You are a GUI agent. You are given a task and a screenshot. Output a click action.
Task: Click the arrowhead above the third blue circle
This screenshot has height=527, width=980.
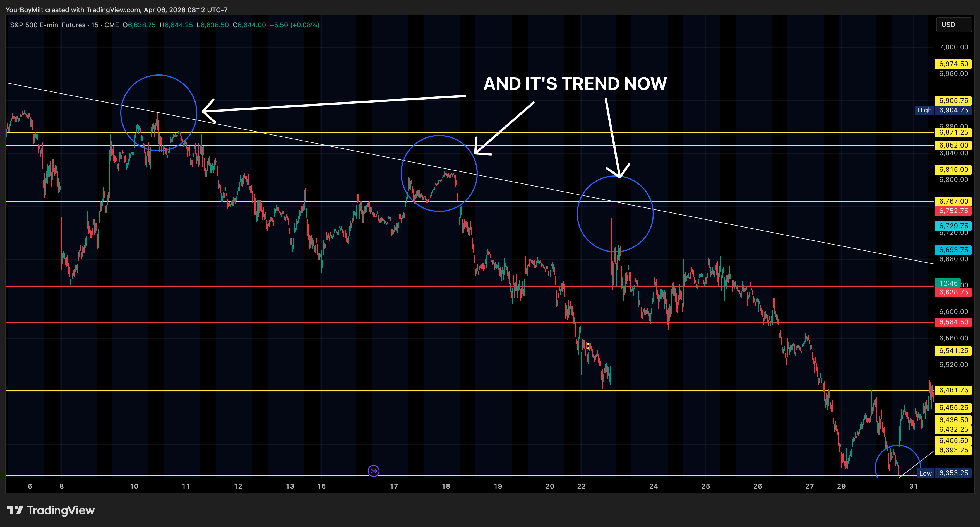[x=620, y=175]
